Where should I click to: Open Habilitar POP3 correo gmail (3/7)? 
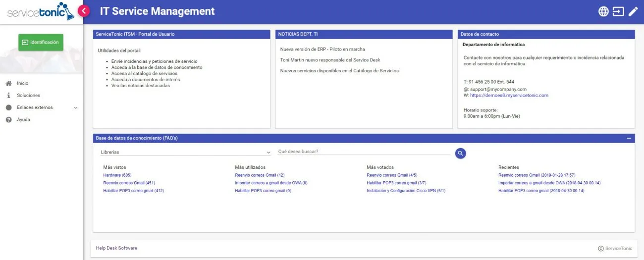click(396, 183)
